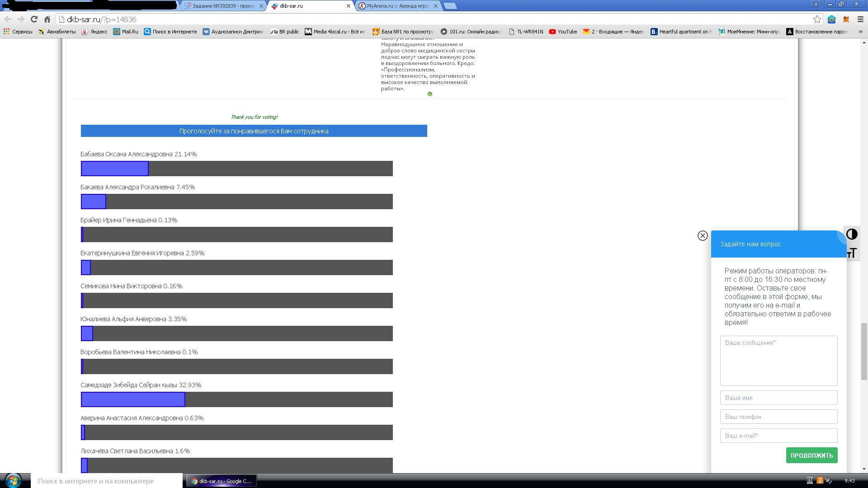Click the browser home icon

point(47,19)
